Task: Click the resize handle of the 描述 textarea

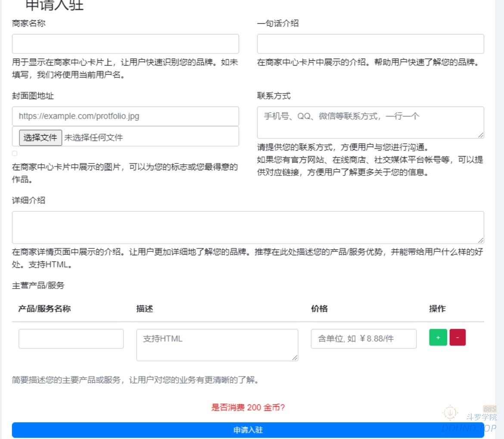Action: pyautogui.click(x=295, y=357)
